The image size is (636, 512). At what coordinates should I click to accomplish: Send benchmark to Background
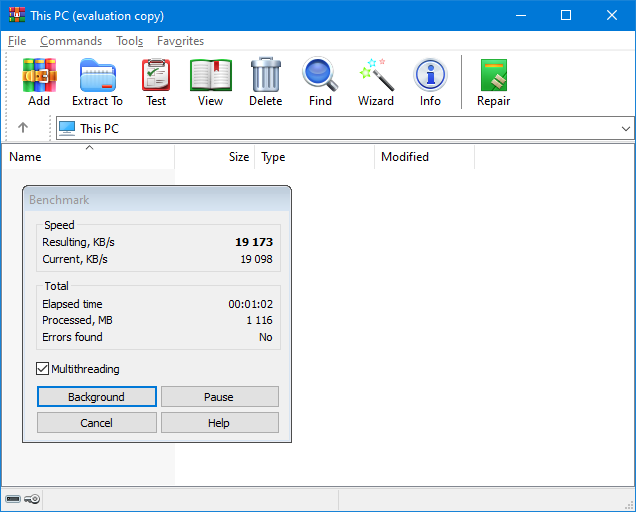97,396
